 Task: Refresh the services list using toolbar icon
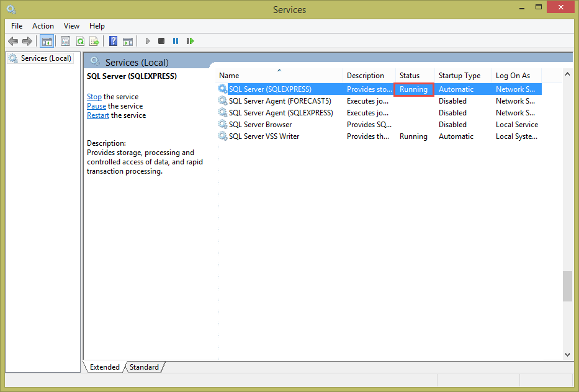80,41
